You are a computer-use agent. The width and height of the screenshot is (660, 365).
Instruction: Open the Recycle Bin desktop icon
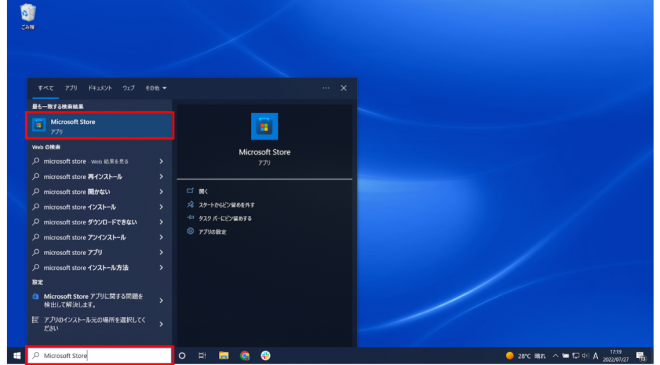pos(28,17)
